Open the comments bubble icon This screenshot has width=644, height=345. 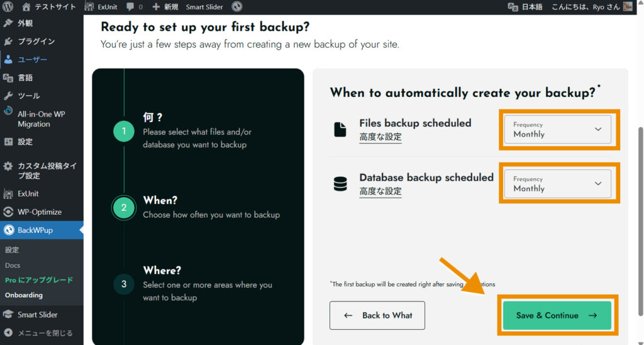(x=130, y=7)
